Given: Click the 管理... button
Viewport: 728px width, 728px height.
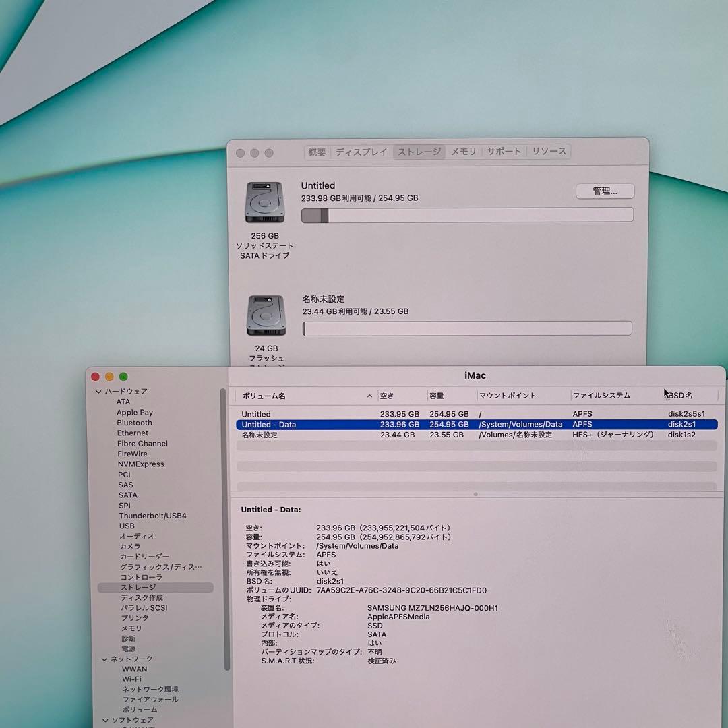Looking at the screenshot, I should [x=605, y=191].
